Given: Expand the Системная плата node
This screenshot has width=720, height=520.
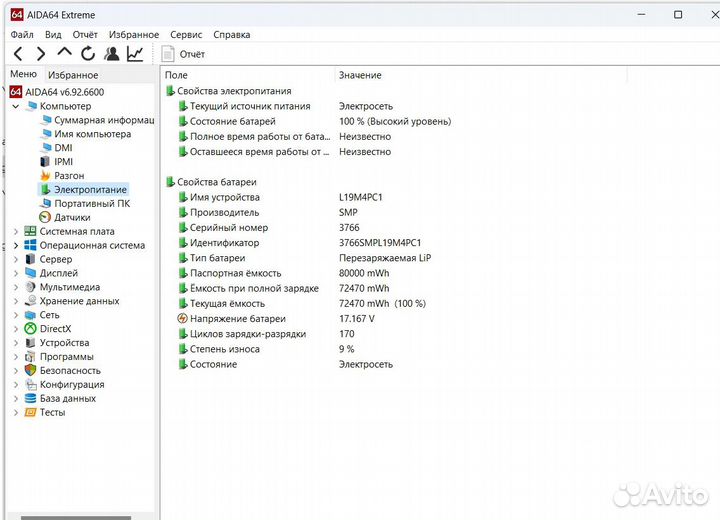Looking at the screenshot, I should [16, 232].
